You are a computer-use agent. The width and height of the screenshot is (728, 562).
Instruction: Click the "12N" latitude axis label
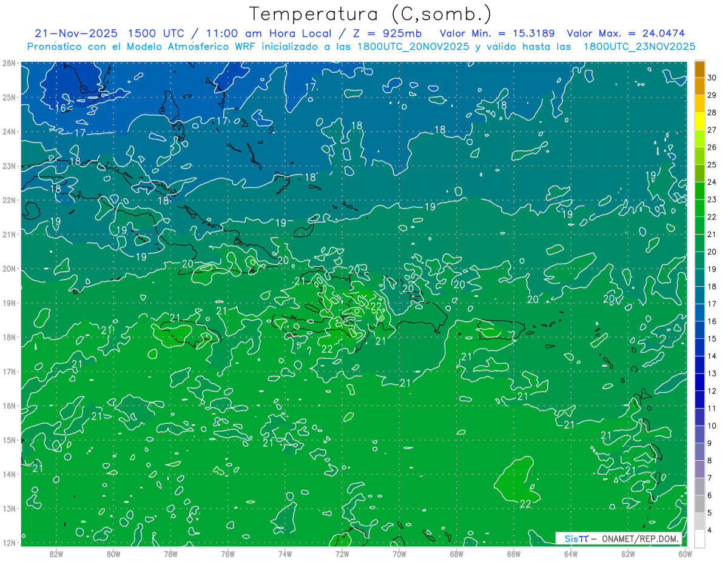(x=9, y=543)
